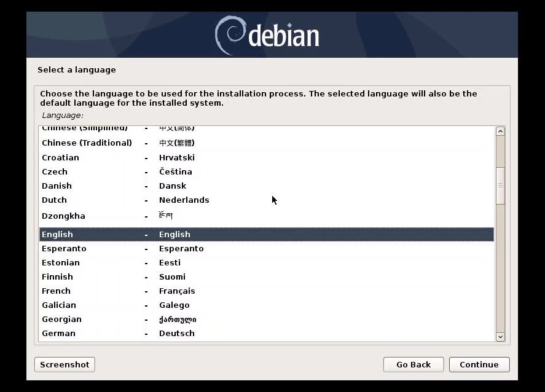
Task: Click the Debian logo in the banner
Action: tap(267, 36)
